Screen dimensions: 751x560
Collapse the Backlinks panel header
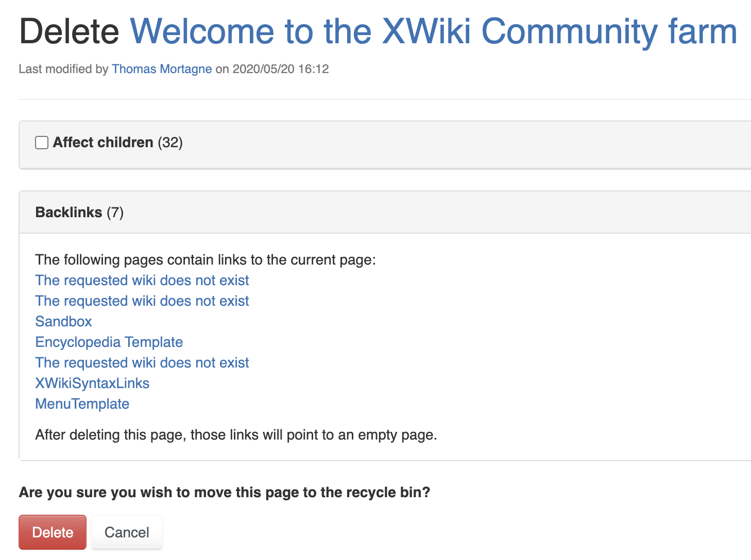pyautogui.click(x=385, y=212)
